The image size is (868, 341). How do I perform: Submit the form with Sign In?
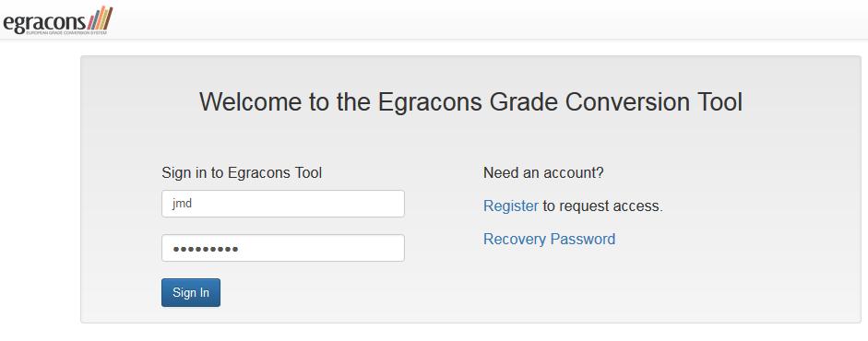pyautogui.click(x=191, y=292)
